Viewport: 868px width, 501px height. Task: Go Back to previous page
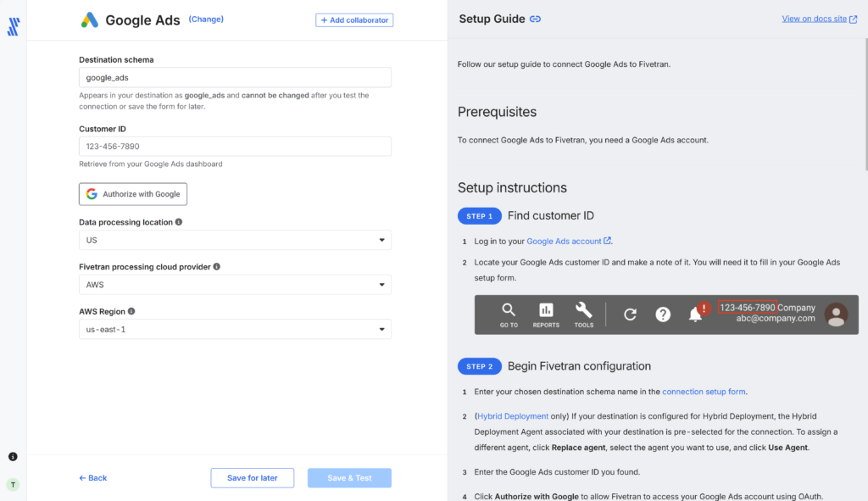click(x=93, y=478)
